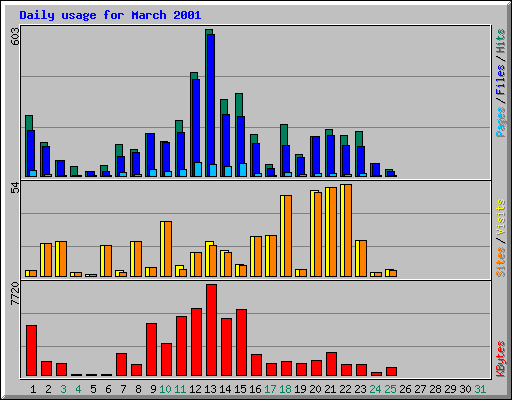Click day 12 on the x-axis
The height and width of the screenshot is (400, 512).
[x=195, y=389]
